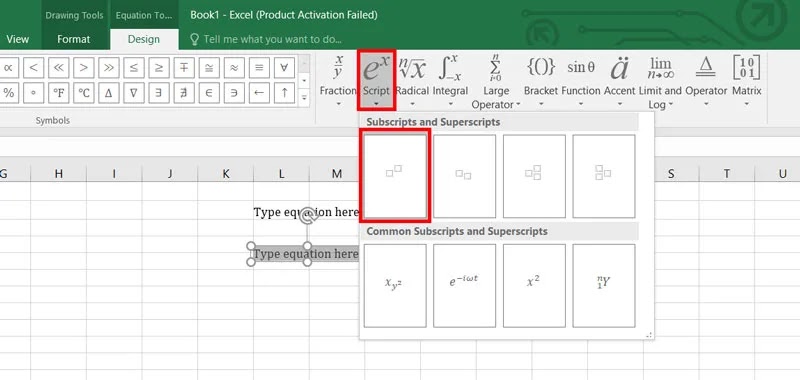Insert the less-than or equal symbol
800x380 pixels.
134,67
